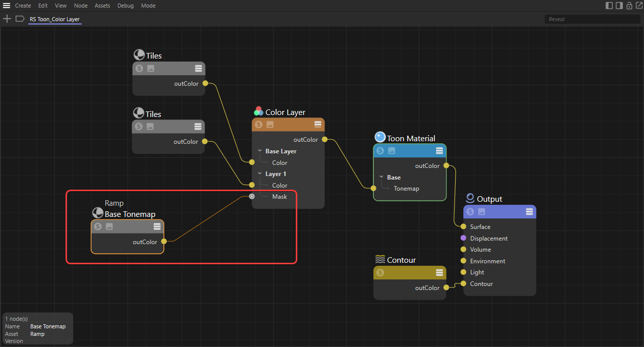Toggle the left panel layout icon
Image resolution: width=644 pixels, height=347 pixels.
tap(609, 6)
